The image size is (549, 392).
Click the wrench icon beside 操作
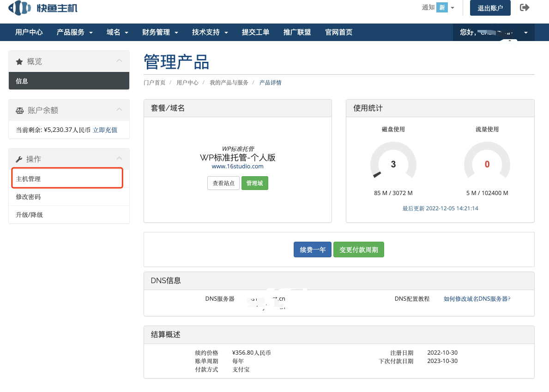point(19,159)
